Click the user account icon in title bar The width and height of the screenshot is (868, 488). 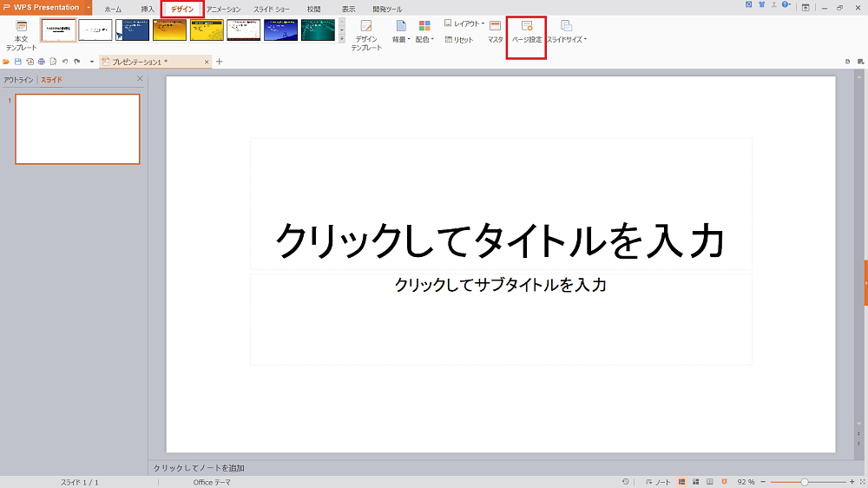[x=774, y=4]
